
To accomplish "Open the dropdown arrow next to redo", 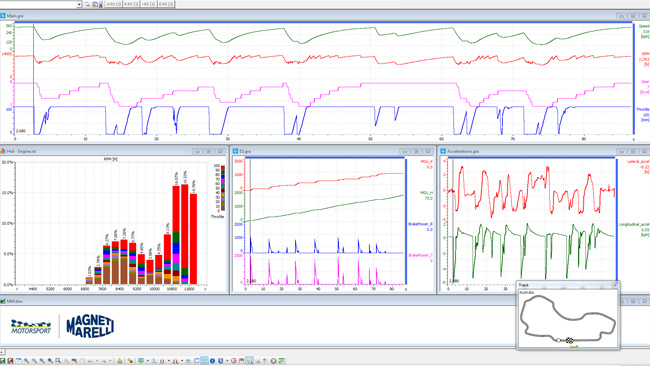I will coord(111,361).
